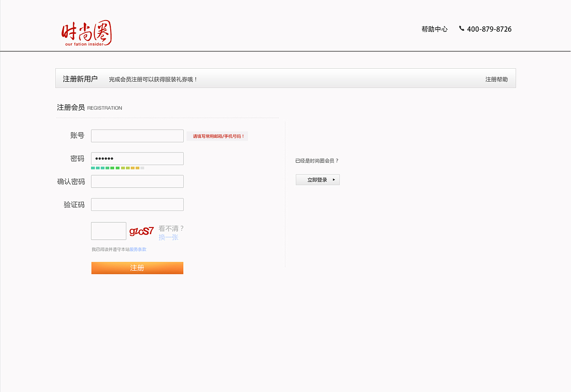Screen dimensions: 571x392
Task: Click the empty box beside the captcha
Action: click(x=109, y=231)
